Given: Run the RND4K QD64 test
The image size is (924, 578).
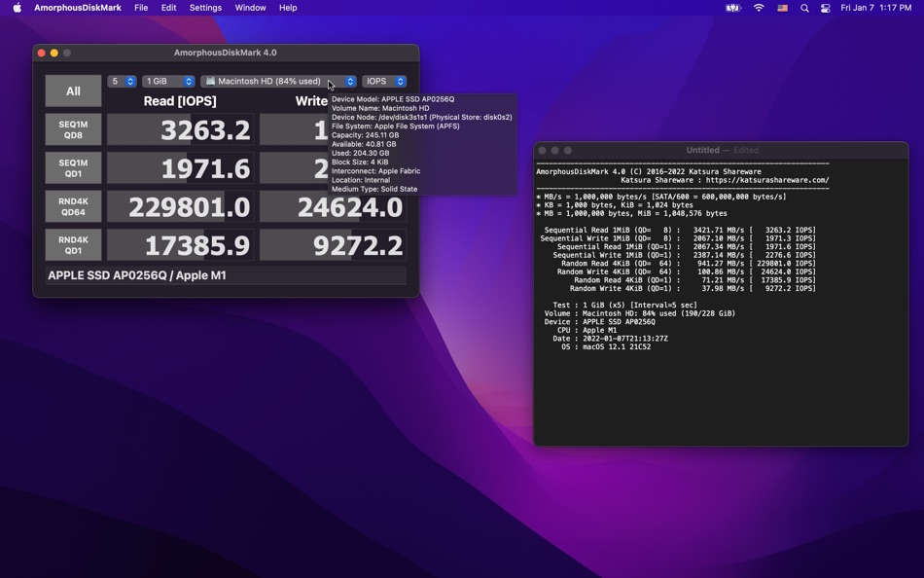Looking at the screenshot, I should coord(73,206).
